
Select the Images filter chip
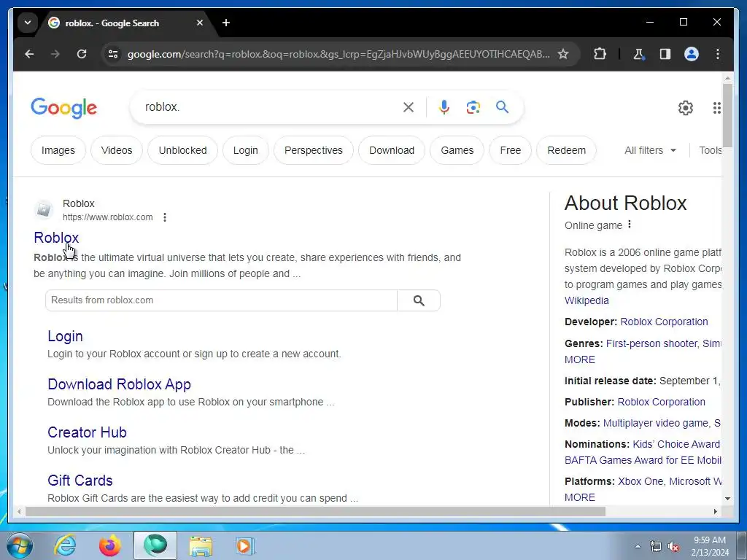pyautogui.click(x=58, y=150)
